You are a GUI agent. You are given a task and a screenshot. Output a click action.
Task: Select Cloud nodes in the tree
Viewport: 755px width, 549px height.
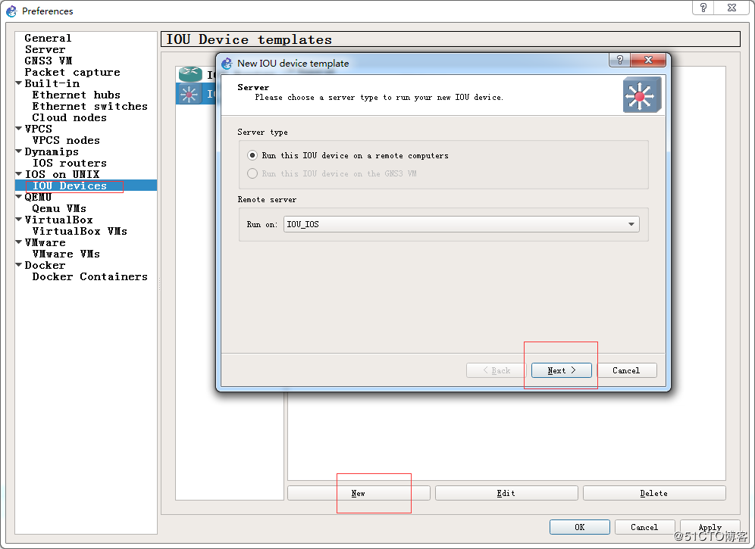(69, 118)
